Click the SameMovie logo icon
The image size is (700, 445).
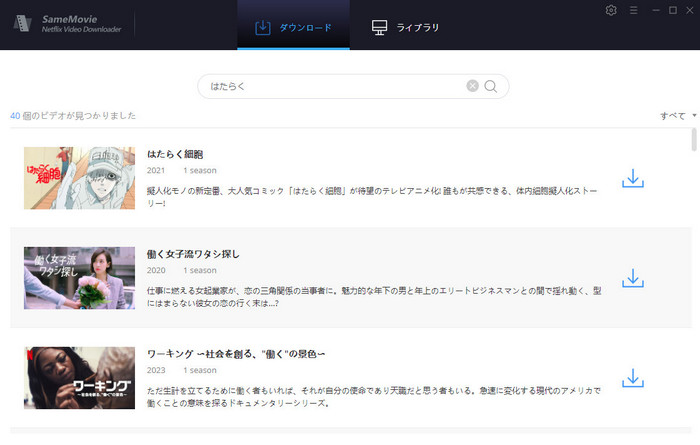click(22, 23)
